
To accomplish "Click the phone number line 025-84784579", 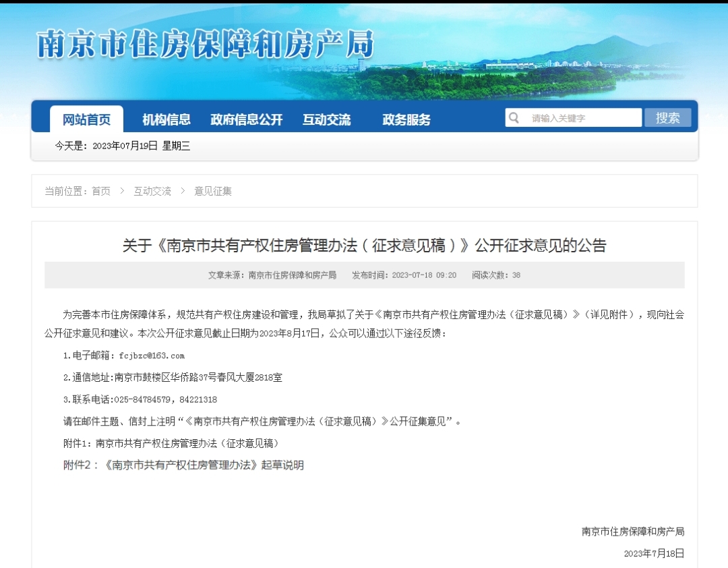I will (x=140, y=399).
